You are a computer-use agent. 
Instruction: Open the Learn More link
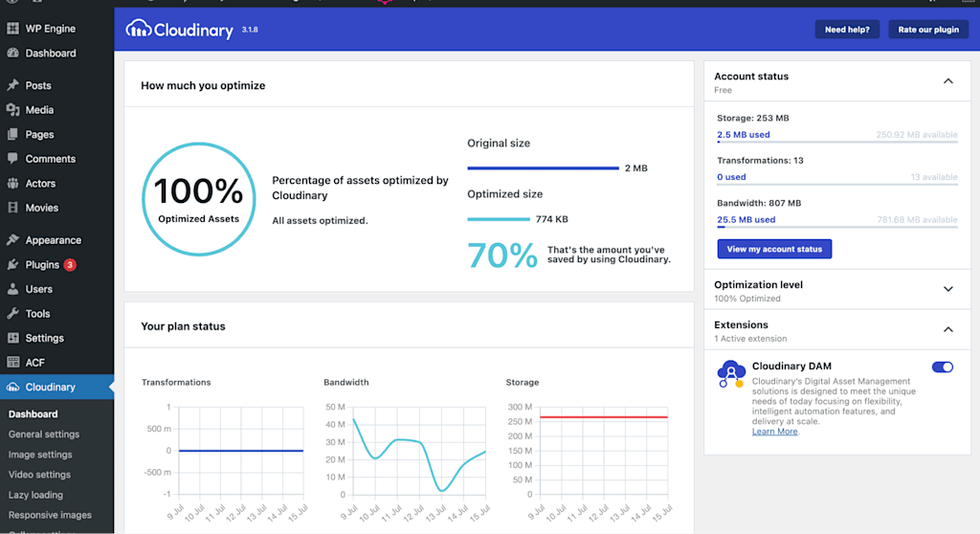(x=774, y=432)
